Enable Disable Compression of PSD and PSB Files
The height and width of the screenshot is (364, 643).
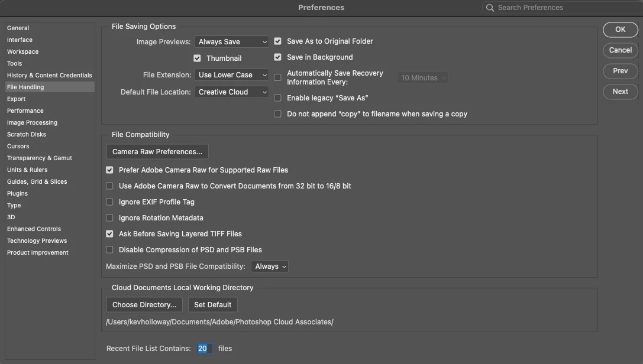[x=109, y=250]
